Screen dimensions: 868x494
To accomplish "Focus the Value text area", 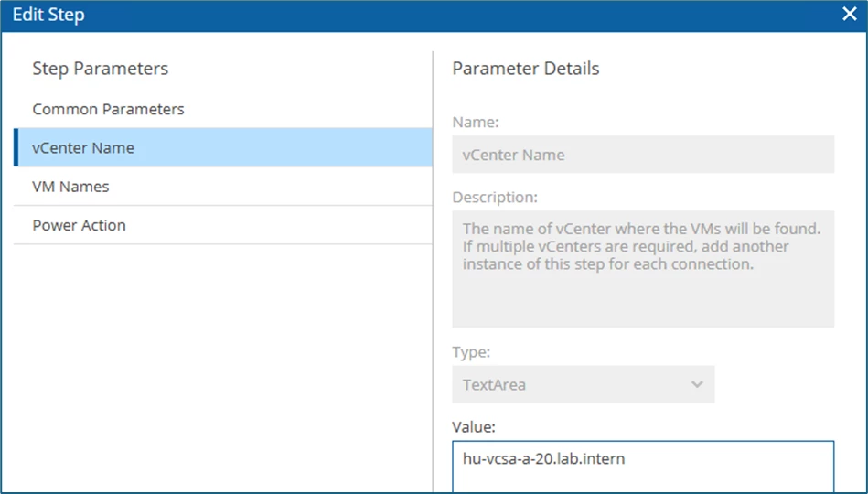I will (642, 467).
